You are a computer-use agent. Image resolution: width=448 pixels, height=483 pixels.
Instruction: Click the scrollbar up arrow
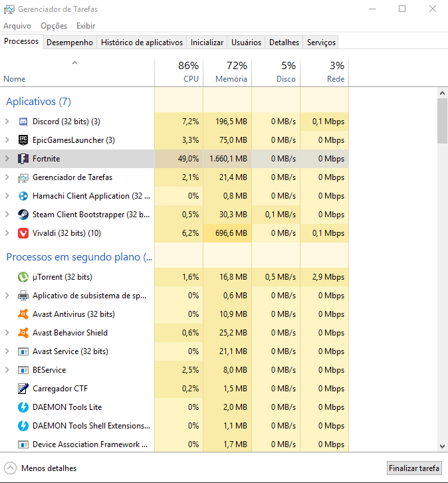coord(442,93)
